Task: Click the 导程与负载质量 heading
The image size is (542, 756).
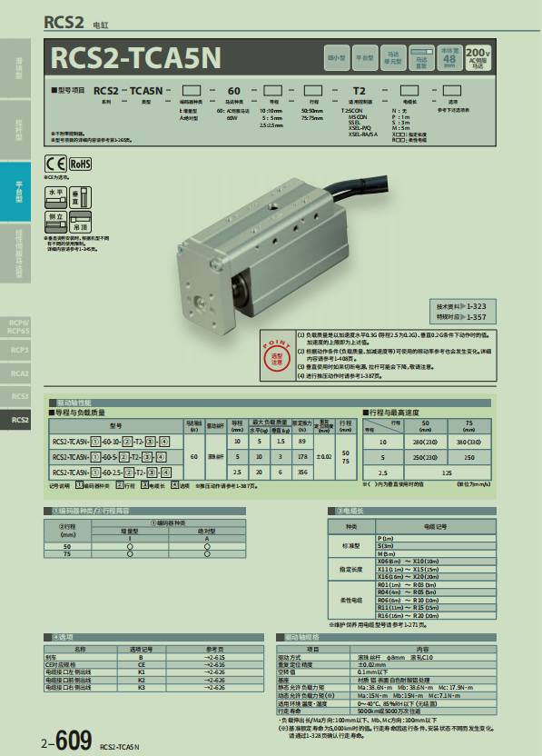Action: [77, 413]
